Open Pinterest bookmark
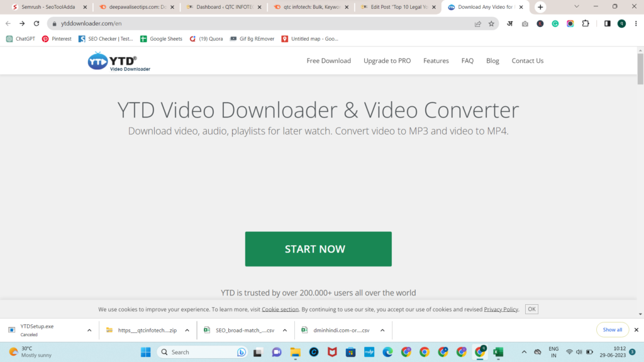This screenshot has width=644, height=362. [x=57, y=38]
